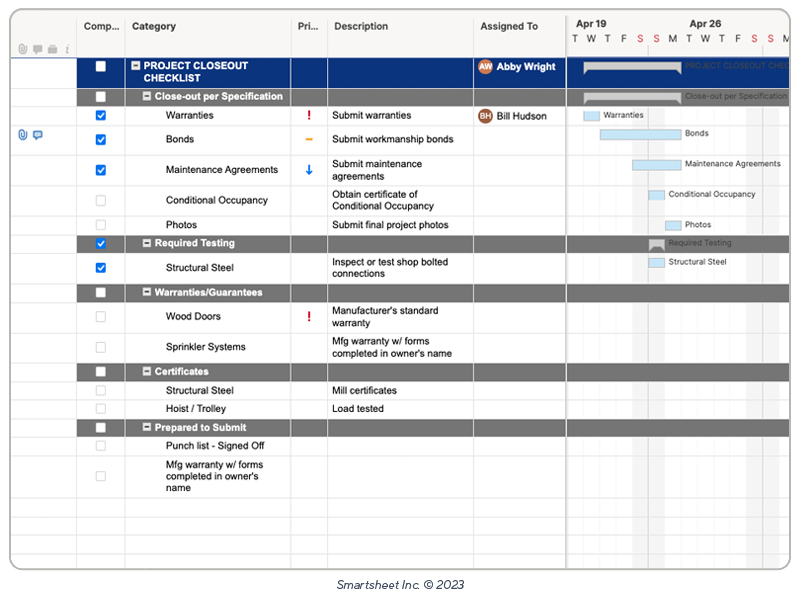
Task: Open the attachment paperclip on the Bonds row
Action: coord(22,133)
